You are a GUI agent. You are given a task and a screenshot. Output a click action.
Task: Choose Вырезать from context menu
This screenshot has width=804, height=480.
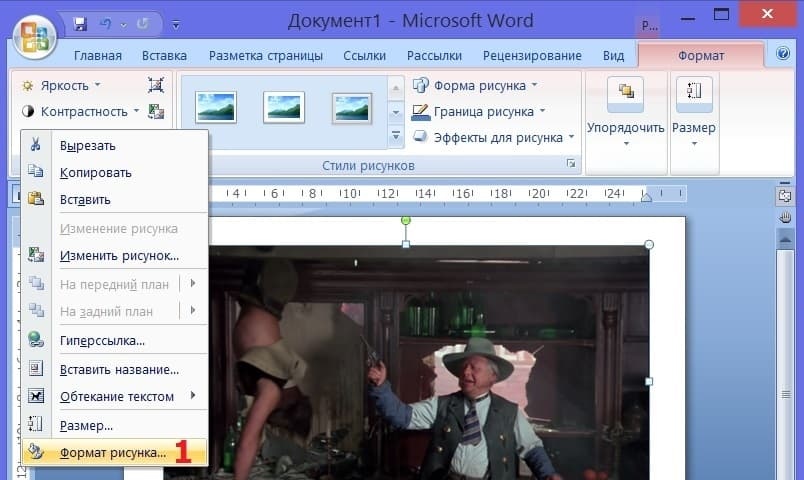coord(115,146)
